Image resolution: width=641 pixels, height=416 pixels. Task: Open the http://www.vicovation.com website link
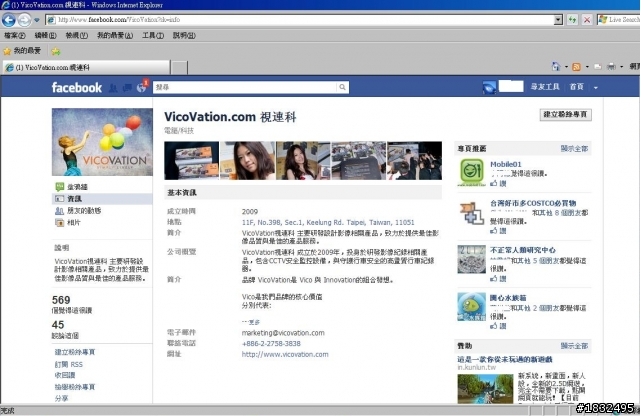tap(285, 354)
